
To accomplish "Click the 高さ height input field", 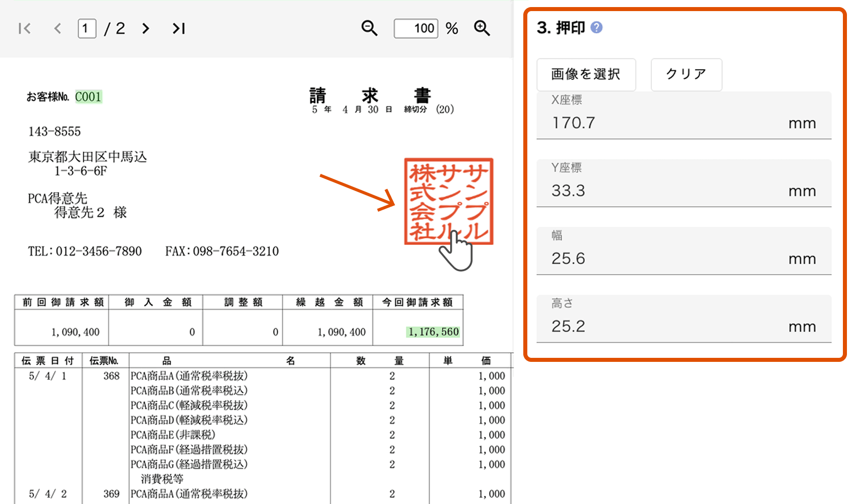I will pyautogui.click(x=665, y=327).
